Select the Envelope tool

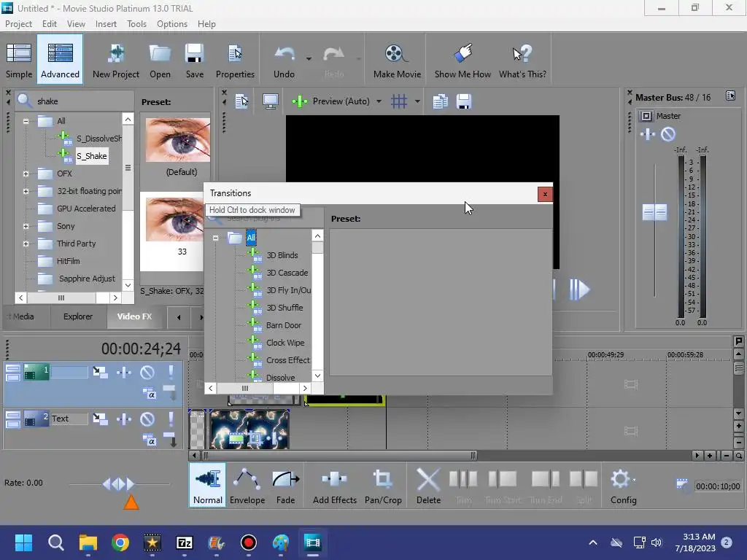coord(247,485)
